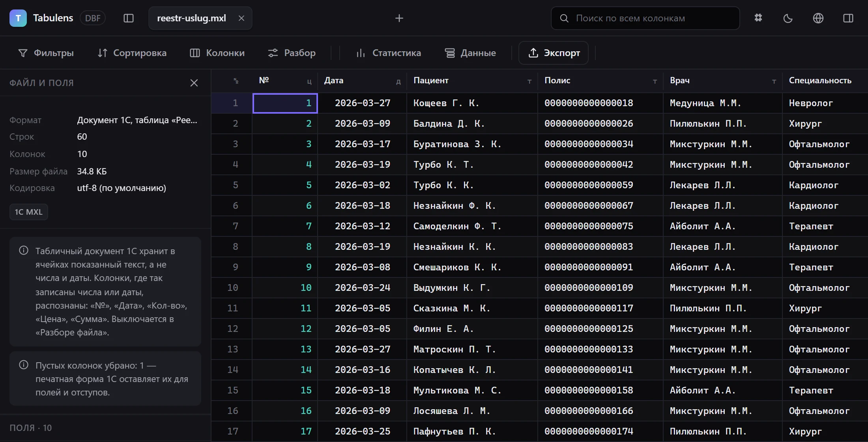This screenshot has width=868, height=442.
Task: Toggle the right side panel icon
Action: click(848, 18)
